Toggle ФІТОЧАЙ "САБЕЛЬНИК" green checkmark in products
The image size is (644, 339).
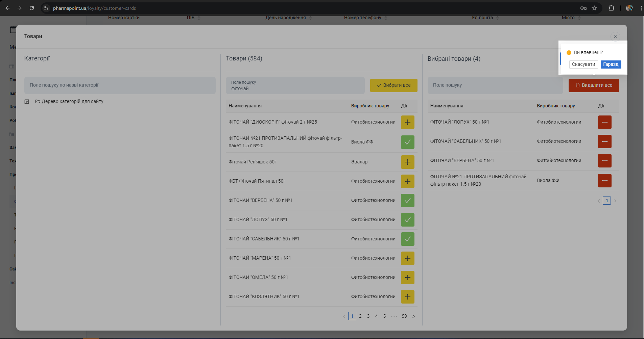coord(407,239)
